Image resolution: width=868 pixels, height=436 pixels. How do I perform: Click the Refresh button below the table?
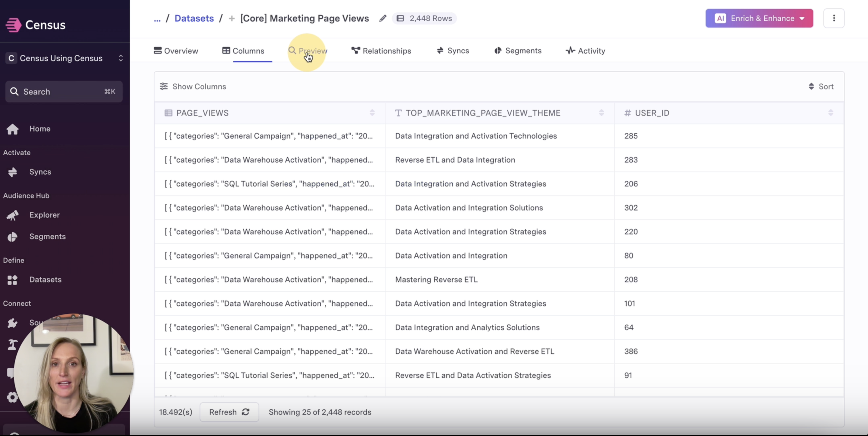[229, 412]
